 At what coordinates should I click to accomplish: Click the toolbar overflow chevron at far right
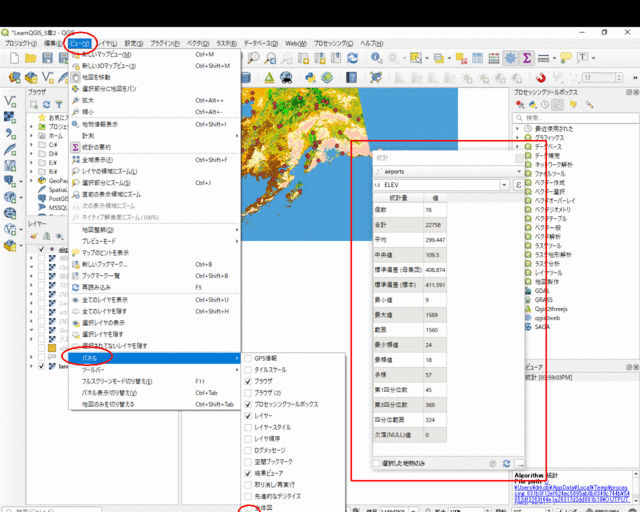635,77
